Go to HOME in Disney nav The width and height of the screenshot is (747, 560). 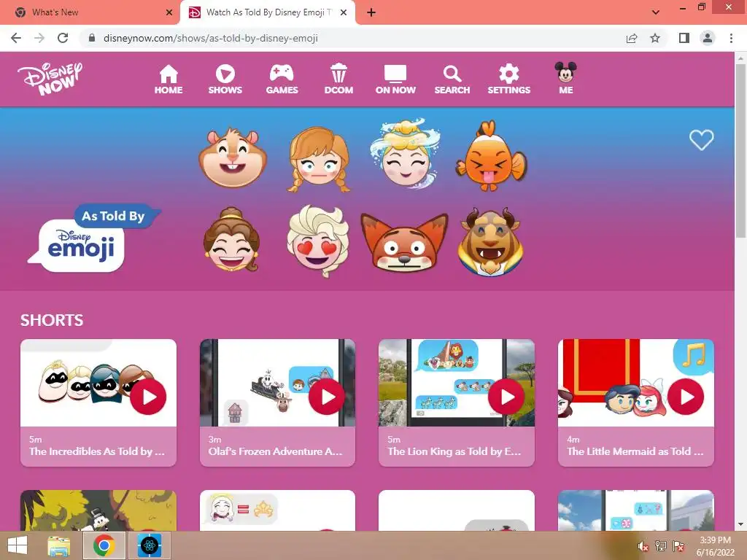click(x=169, y=79)
